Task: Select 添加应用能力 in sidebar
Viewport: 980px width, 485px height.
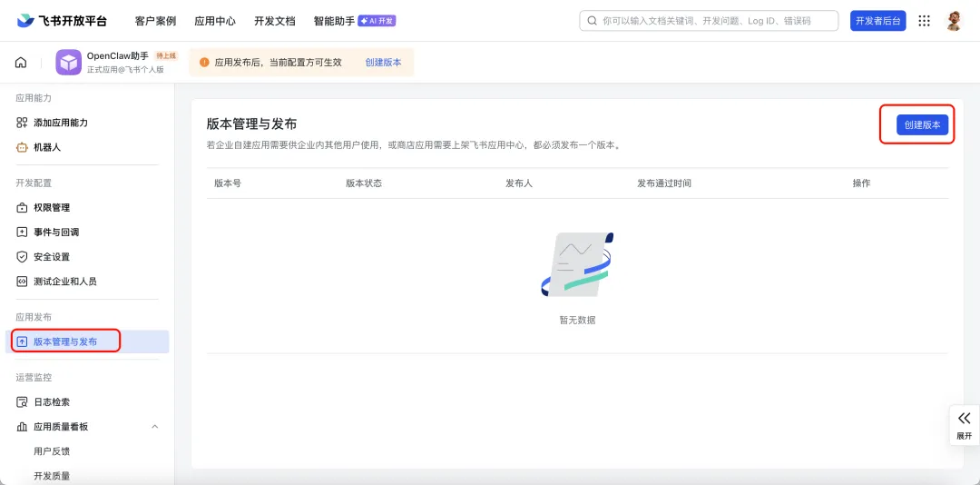Action: (x=61, y=123)
